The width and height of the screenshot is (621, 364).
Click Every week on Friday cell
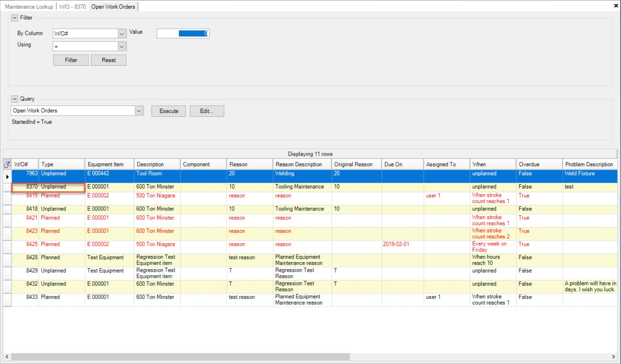(x=493, y=247)
